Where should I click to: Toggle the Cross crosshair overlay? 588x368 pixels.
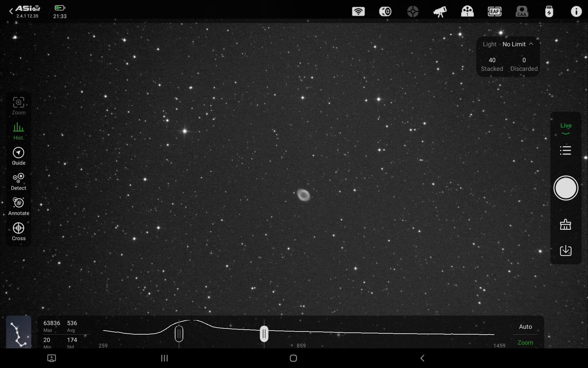coord(18,232)
